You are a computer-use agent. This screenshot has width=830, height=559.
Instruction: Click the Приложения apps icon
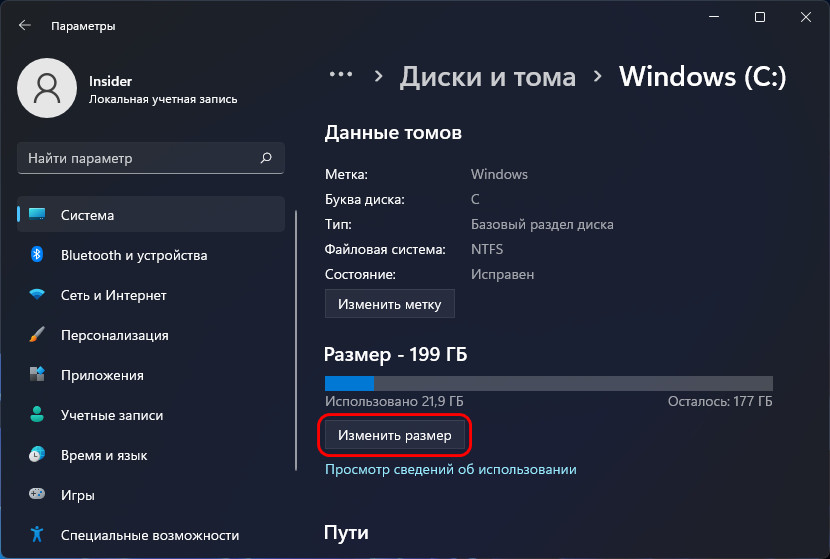pyautogui.click(x=37, y=374)
